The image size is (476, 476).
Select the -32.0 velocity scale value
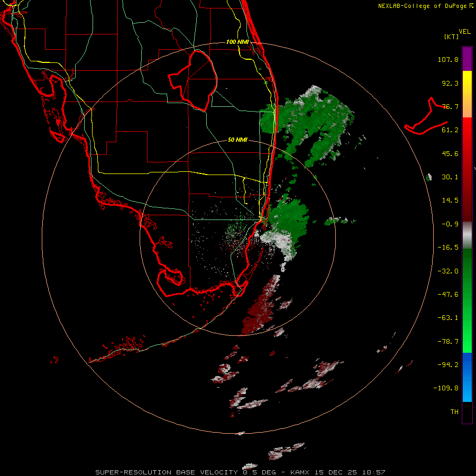pyautogui.click(x=448, y=271)
